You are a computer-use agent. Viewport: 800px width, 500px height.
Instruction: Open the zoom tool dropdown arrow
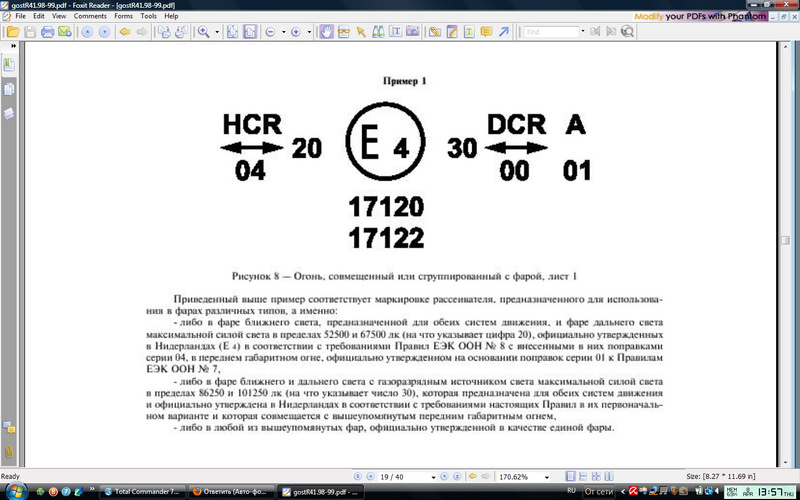coord(216,32)
